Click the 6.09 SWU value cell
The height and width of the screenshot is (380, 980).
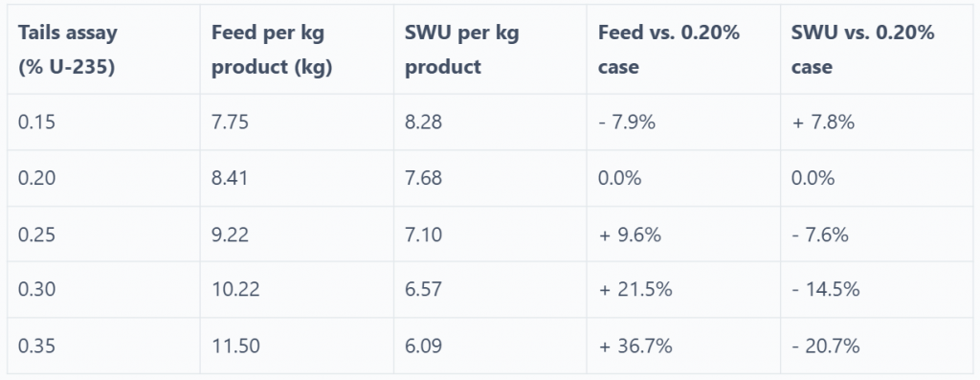[x=490, y=346]
